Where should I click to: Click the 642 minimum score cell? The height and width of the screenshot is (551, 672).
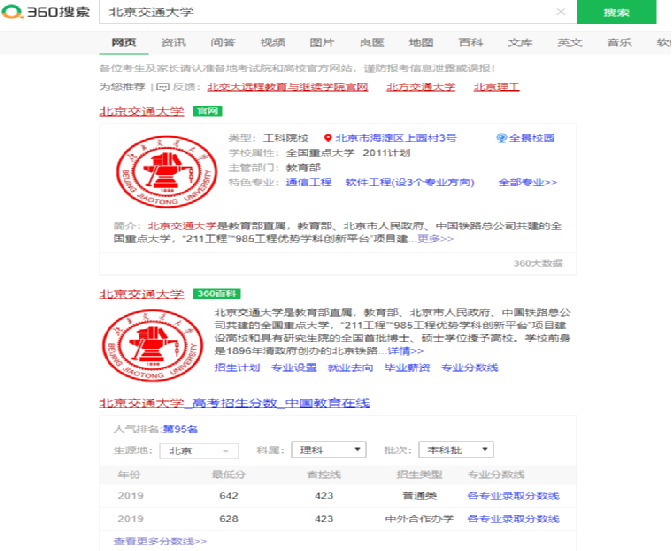[x=229, y=496]
